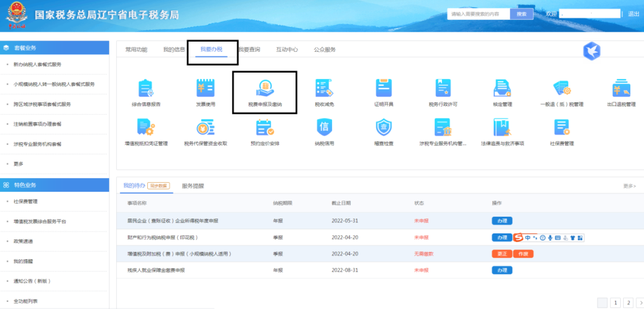
Task: Open 综合信息报告 icon
Action: (x=146, y=89)
